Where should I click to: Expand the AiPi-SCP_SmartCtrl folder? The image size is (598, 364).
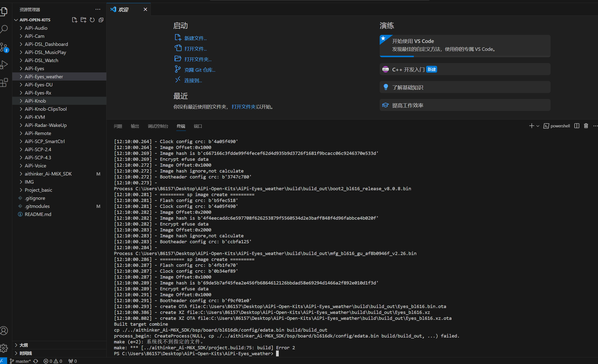[59, 141]
